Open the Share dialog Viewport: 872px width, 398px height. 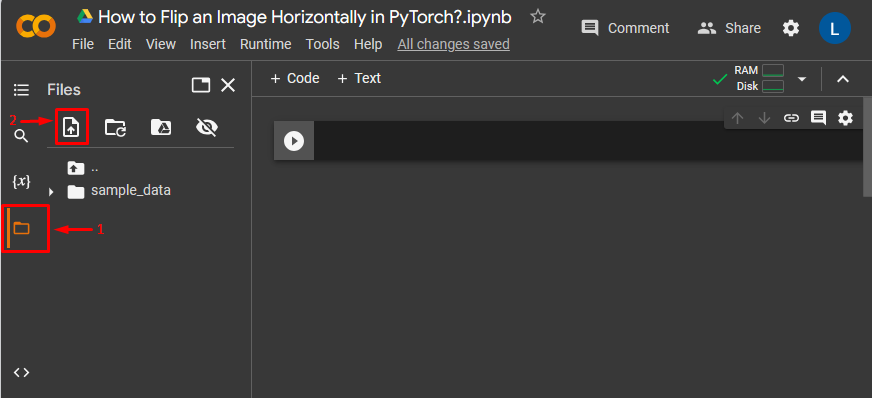pyautogui.click(x=729, y=28)
